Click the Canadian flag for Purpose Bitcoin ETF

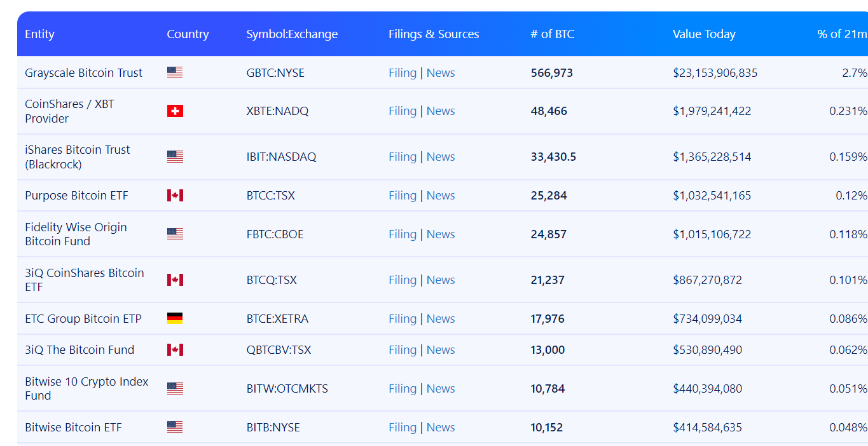click(175, 196)
